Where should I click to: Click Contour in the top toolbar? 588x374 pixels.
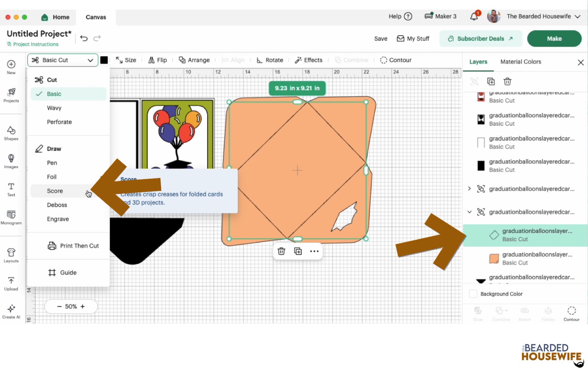point(396,60)
